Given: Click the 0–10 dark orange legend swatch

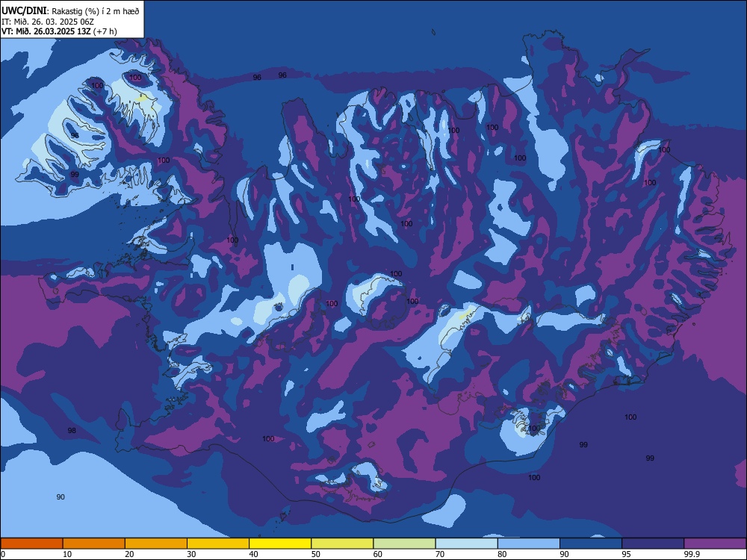Looking at the screenshot, I should (x=31, y=544).
